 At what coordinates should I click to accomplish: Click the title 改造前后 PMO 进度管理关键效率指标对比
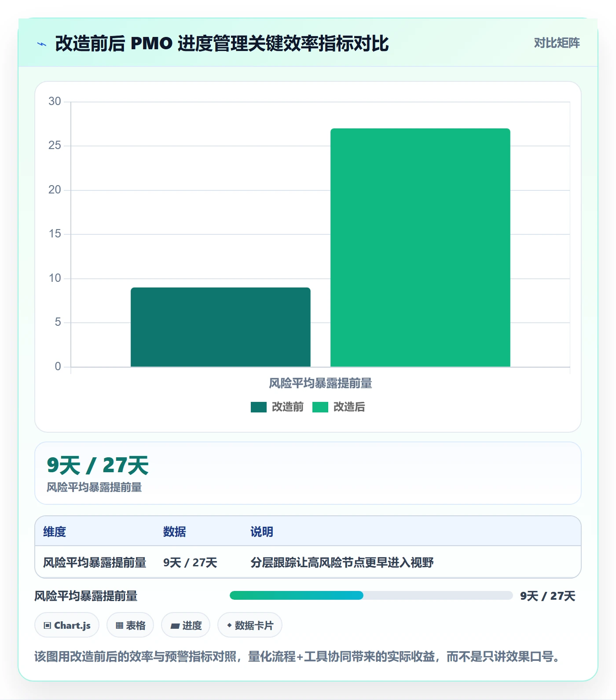pos(222,44)
